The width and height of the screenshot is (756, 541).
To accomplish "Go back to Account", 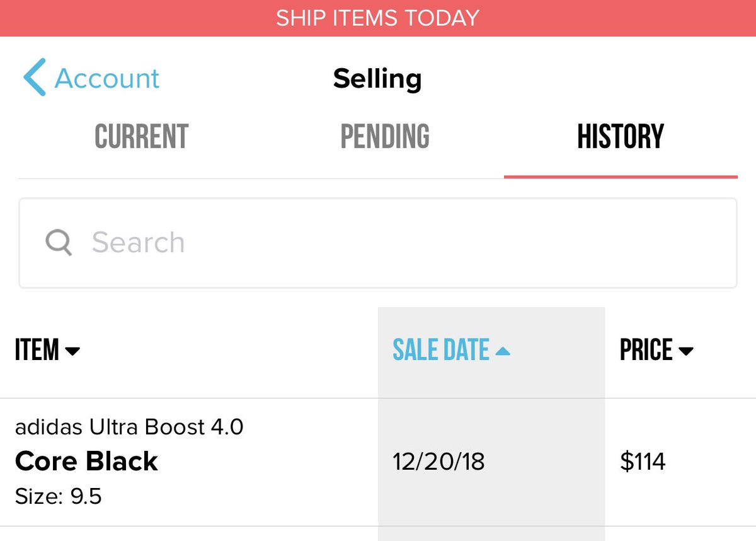I will (x=107, y=78).
